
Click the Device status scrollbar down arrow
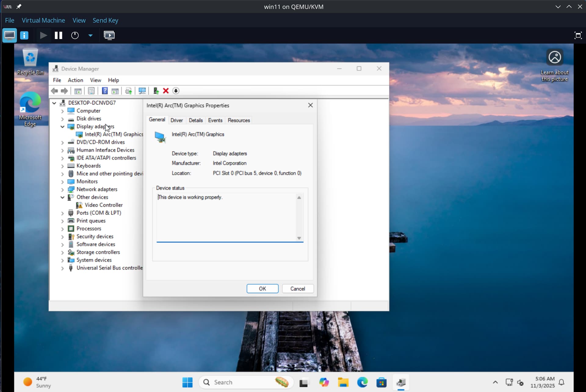(299, 238)
